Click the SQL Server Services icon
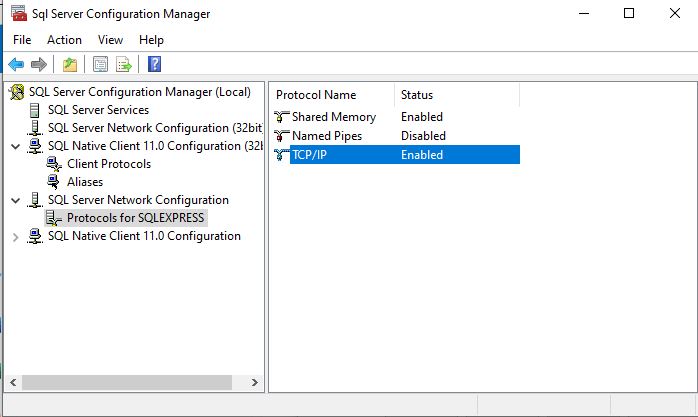The height and width of the screenshot is (417, 698). coord(34,110)
